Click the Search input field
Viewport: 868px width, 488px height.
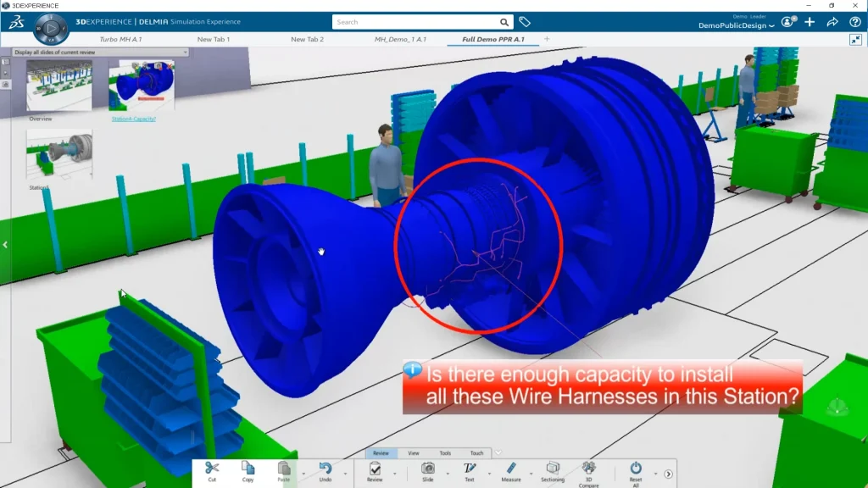coord(415,22)
